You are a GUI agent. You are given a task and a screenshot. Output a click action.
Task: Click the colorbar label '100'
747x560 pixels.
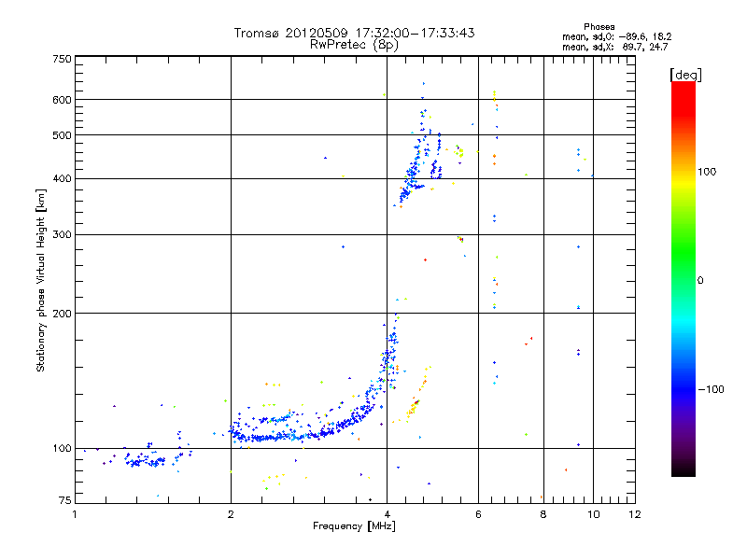point(707,172)
